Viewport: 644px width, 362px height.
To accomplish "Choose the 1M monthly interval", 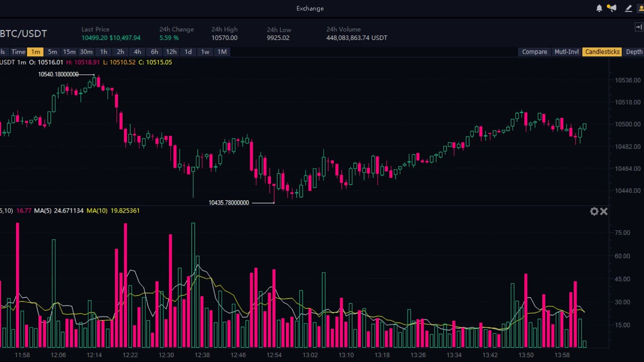I will pyautogui.click(x=222, y=52).
